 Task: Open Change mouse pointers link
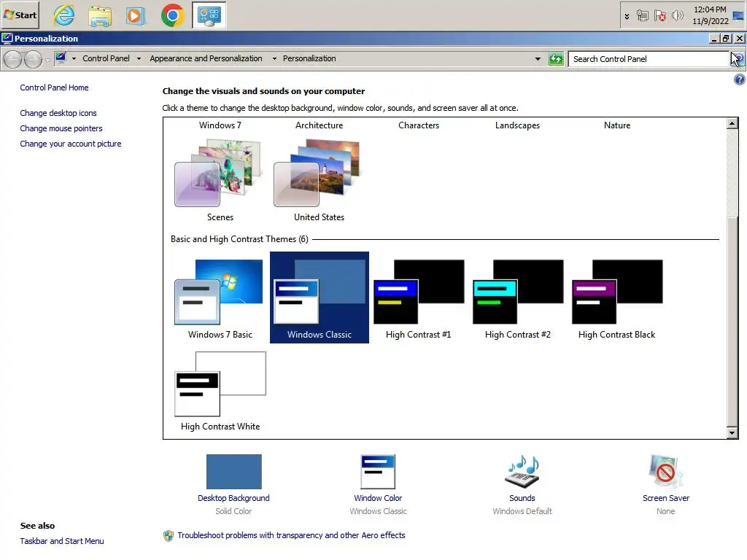[x=61, y=128]
